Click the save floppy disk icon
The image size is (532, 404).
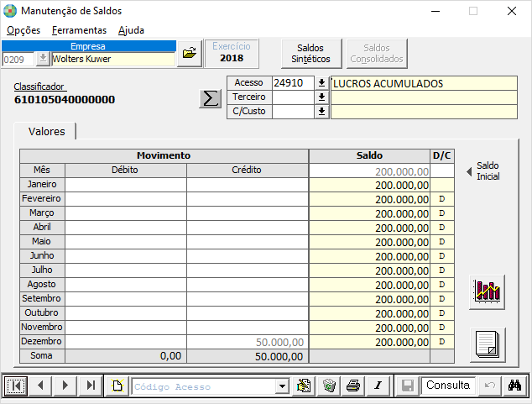[408, 386]
